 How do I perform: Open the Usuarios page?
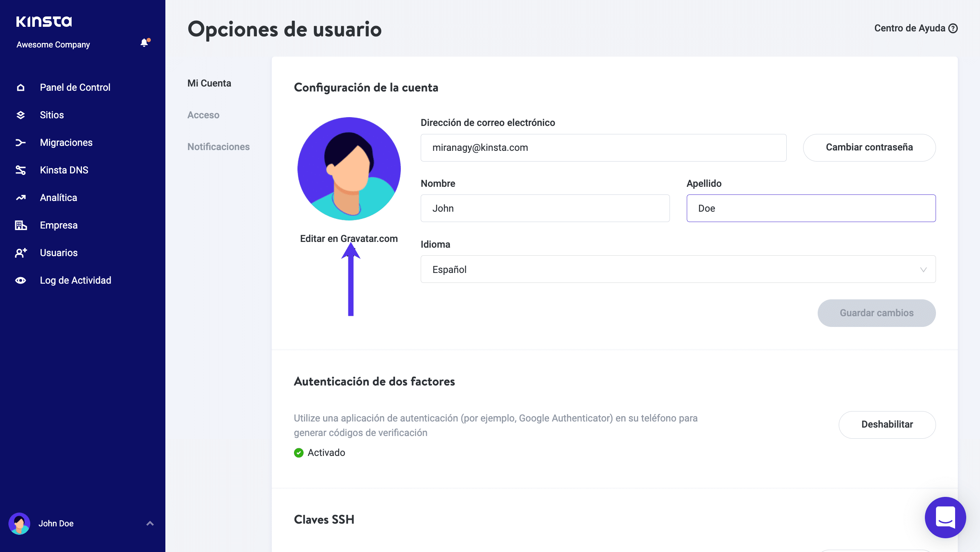(58, 253)
